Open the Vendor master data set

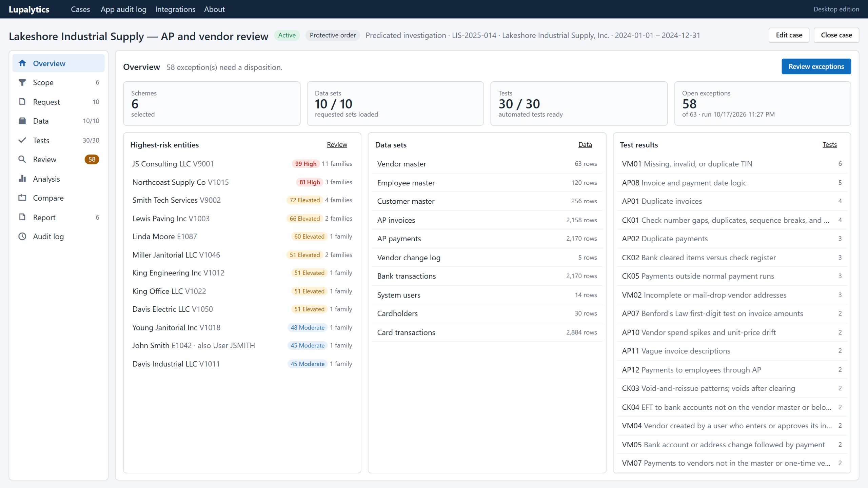[x=487, y=164]
